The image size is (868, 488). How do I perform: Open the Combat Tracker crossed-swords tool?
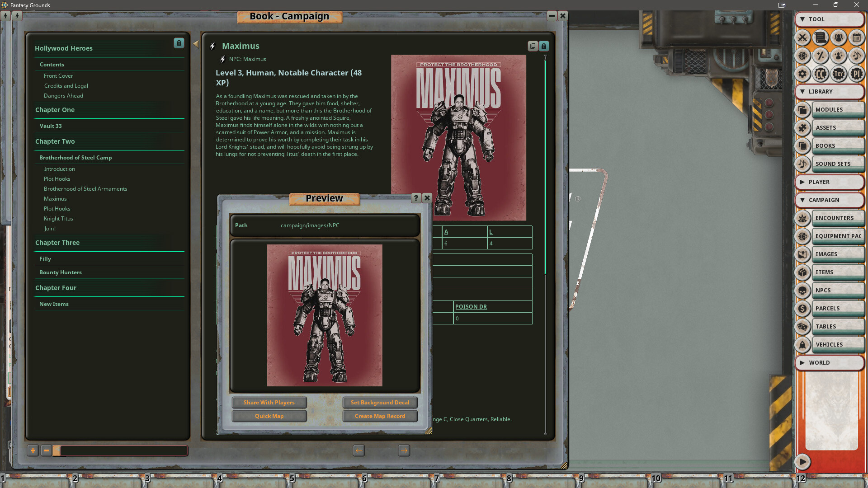[x=802, y=38]
